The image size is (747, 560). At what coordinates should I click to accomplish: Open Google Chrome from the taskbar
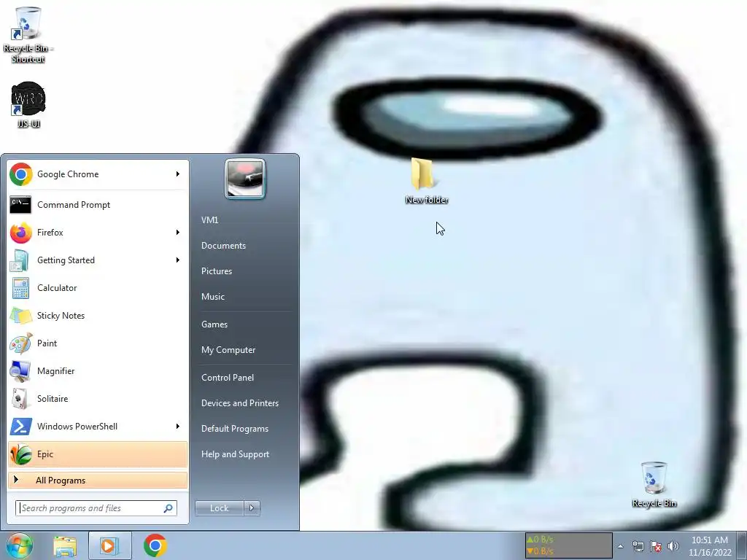coord(155,545)
